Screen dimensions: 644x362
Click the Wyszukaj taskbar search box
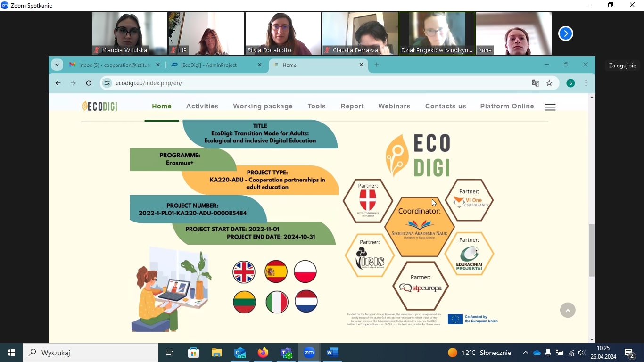click(91, 353)
